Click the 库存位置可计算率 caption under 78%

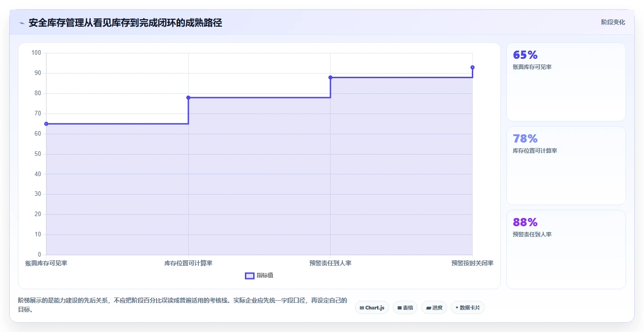point(535,151)
